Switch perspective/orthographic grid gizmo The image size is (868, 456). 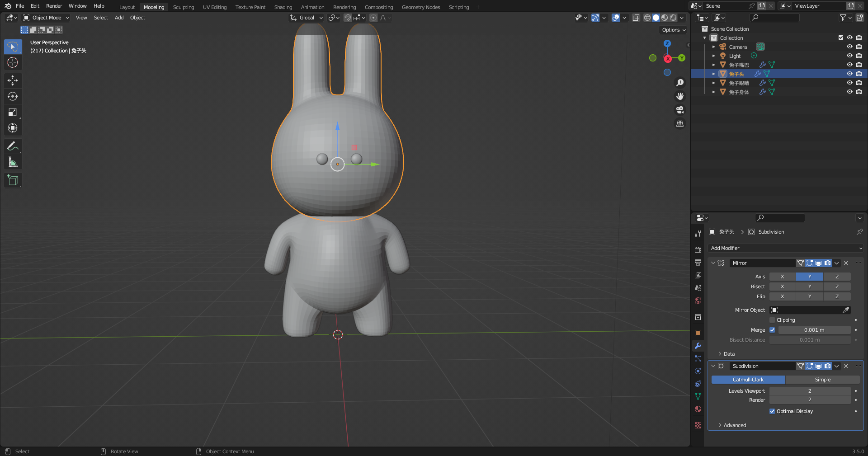680,123
